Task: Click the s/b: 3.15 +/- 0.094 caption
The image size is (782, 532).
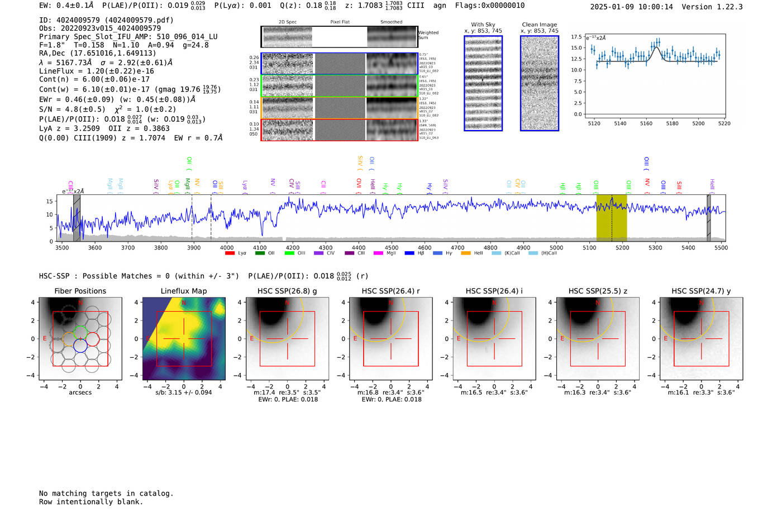Action: tap(184, 392)
